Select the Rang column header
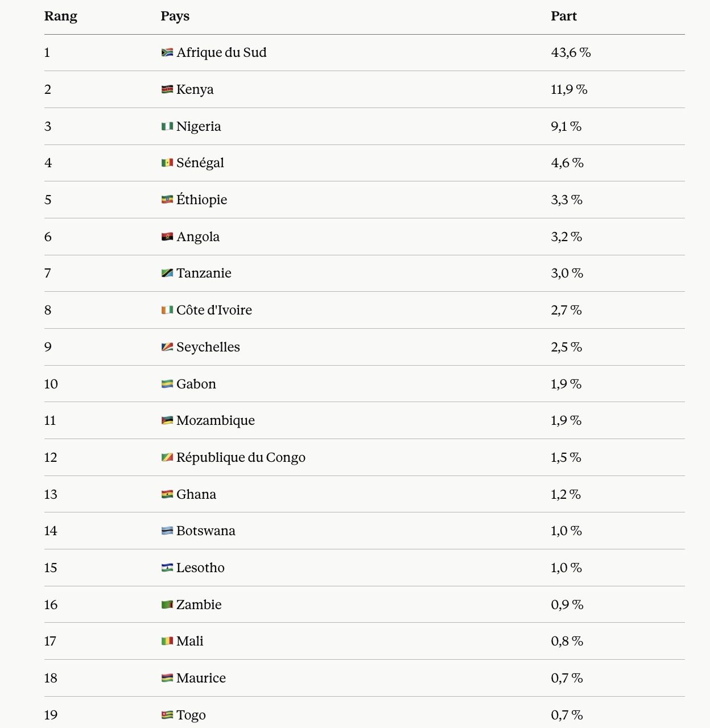Image resolution: width=710 pixels, height=728 pixels. [61, 16]
